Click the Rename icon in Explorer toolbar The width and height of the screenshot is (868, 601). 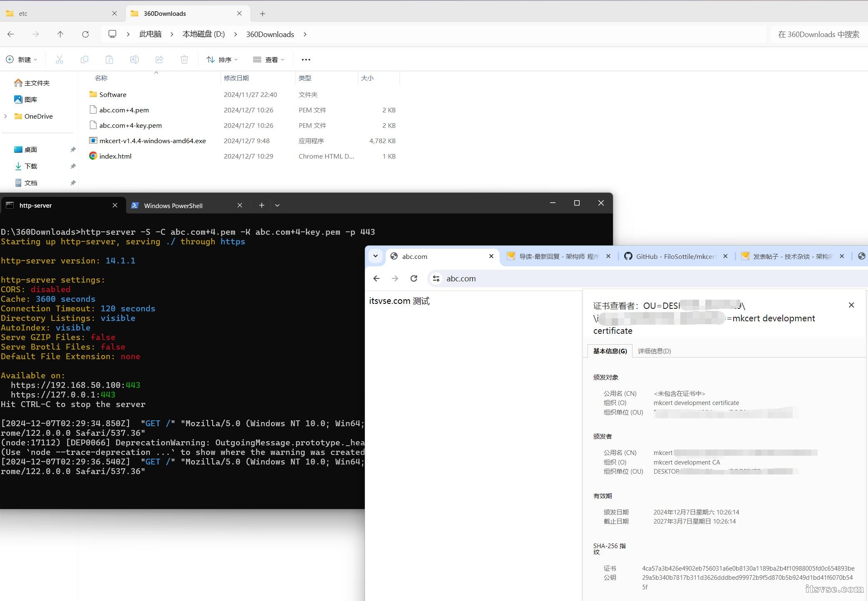coord(134,60)
